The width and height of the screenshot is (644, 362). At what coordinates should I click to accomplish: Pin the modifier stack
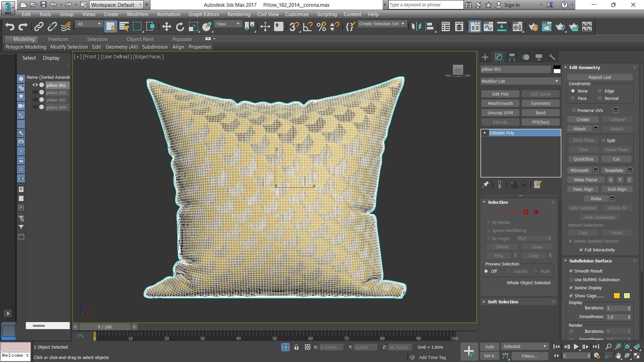(x=485, y=185)
